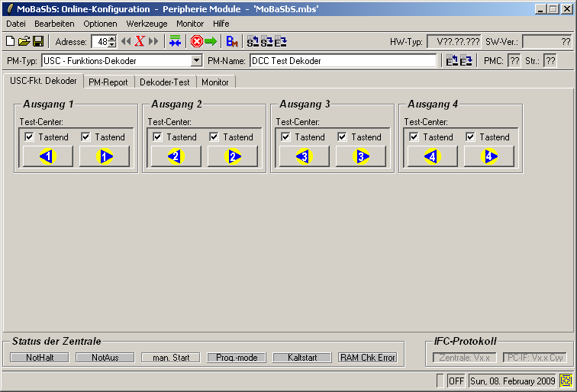Click the new file icon

10,41
